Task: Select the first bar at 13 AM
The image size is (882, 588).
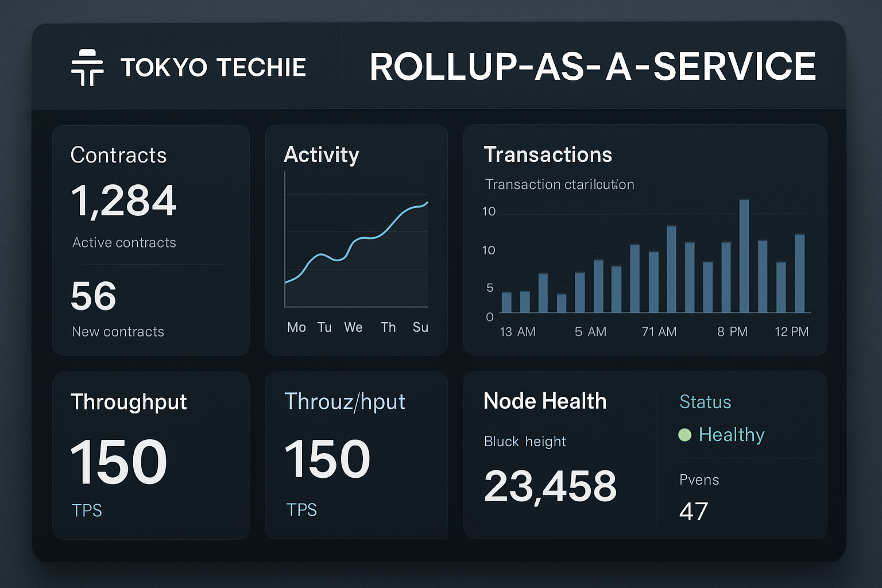Action: tap(507, 301)
